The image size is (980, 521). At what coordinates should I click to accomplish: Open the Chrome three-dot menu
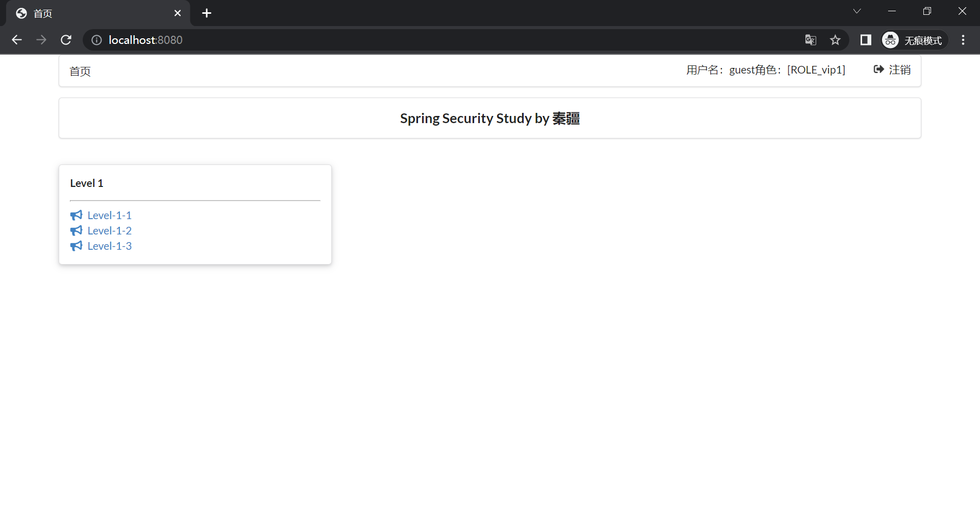point(963,40)
